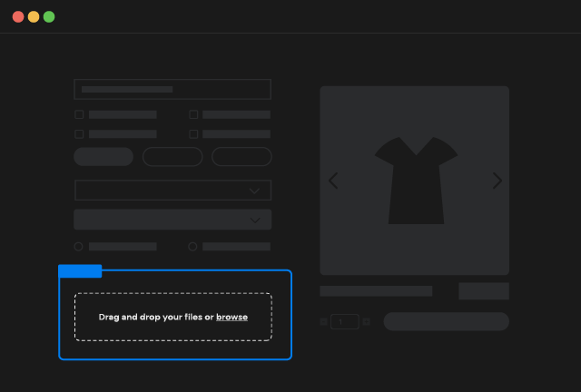Image resolution: width=581 pixels, height=392 pixels.
Task: Decrease quantity with the minus button
Action: click(x=323, y=321)
